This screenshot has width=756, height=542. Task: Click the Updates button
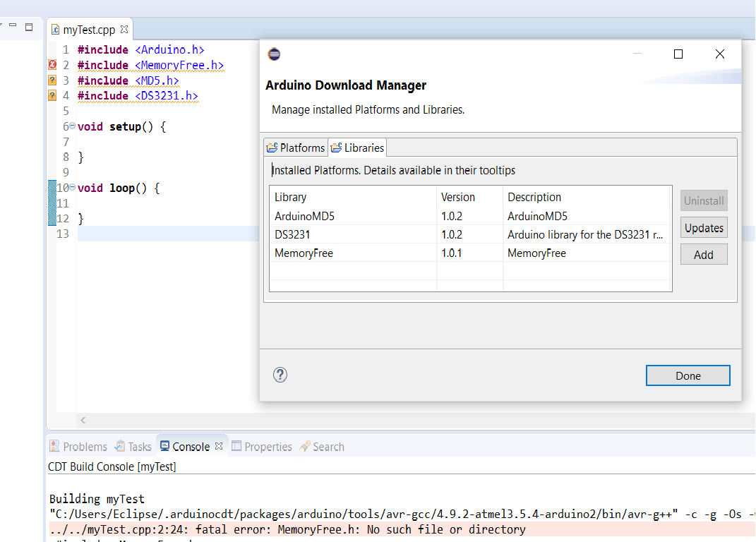pos(703,228)
